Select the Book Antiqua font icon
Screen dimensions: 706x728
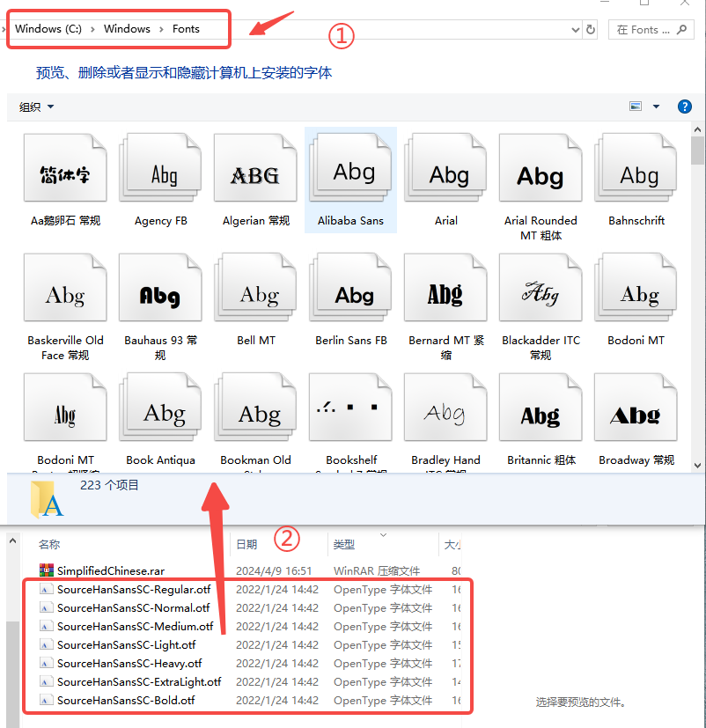coord(160,408)
